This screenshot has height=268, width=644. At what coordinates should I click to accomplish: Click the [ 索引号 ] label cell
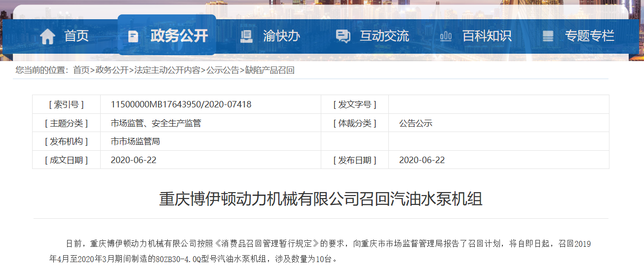tap(67, 104)
